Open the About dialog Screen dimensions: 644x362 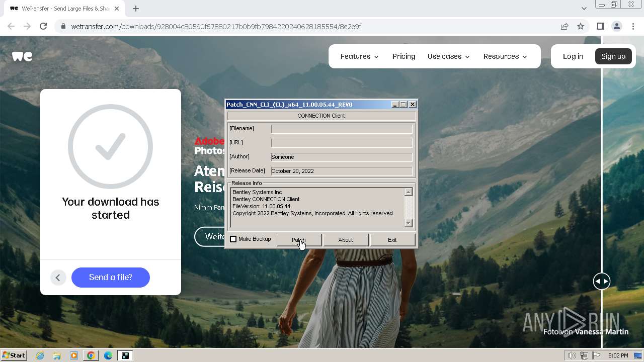[x=346, y=240]
